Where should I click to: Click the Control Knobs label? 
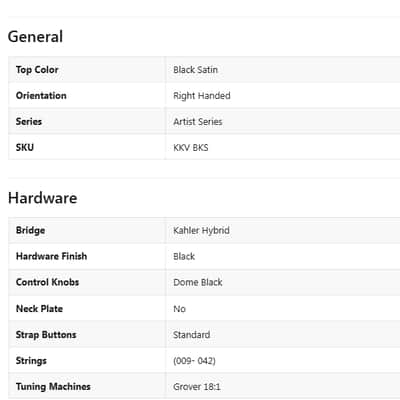click(47, 282)
